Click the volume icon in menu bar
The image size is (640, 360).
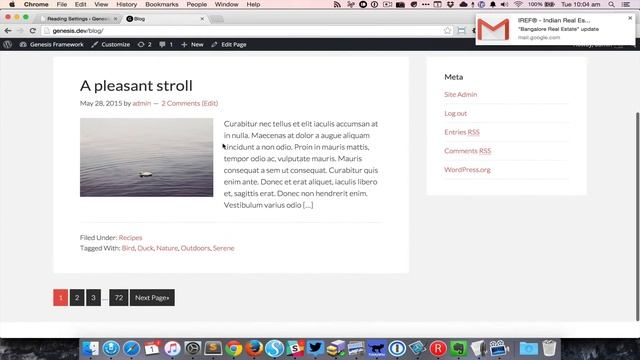(504, 4)
